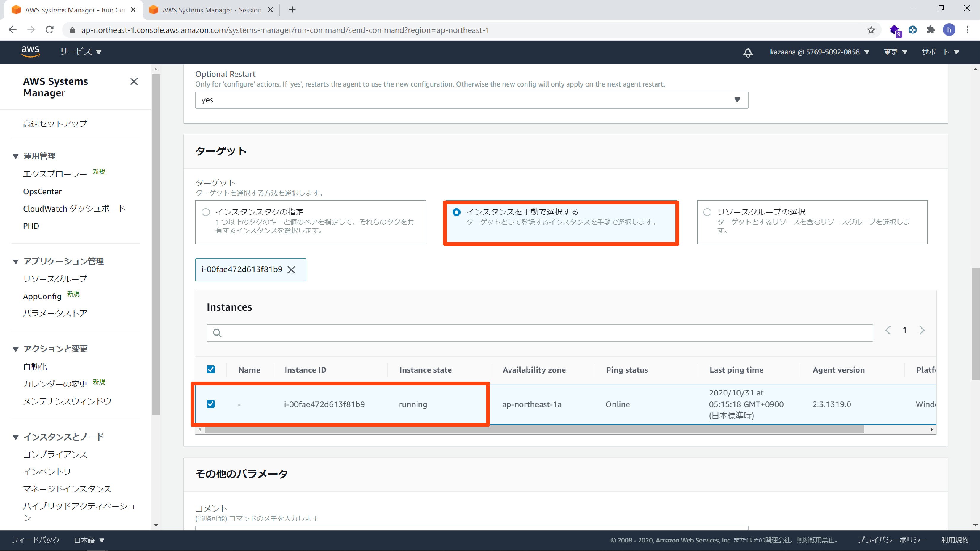Image resolution: width=980 pixels, height=551 pixels.
Task: Open the サポート support menu
Action: point(940,52)
